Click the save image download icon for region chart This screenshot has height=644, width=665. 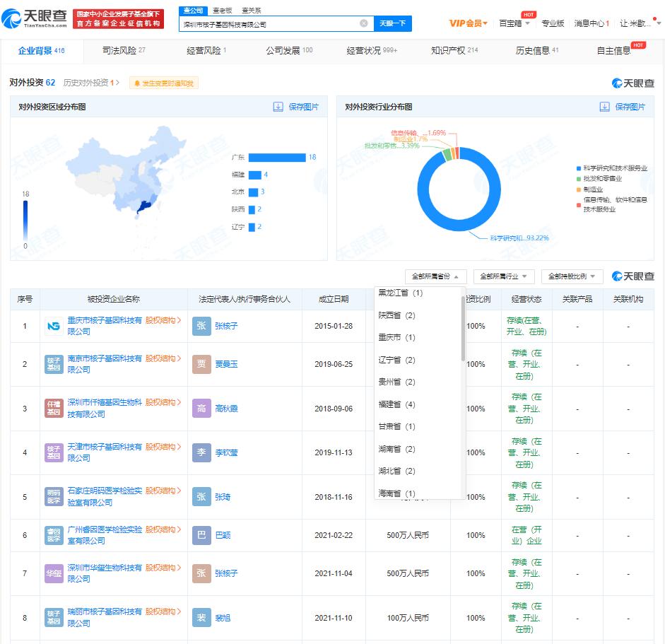click(x=278, y=107)
